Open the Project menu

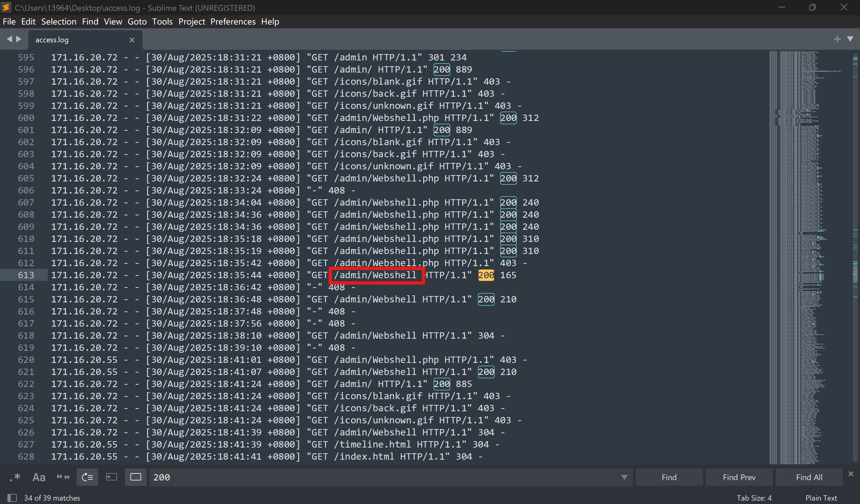pyautogui.click(x=192, y=22)
